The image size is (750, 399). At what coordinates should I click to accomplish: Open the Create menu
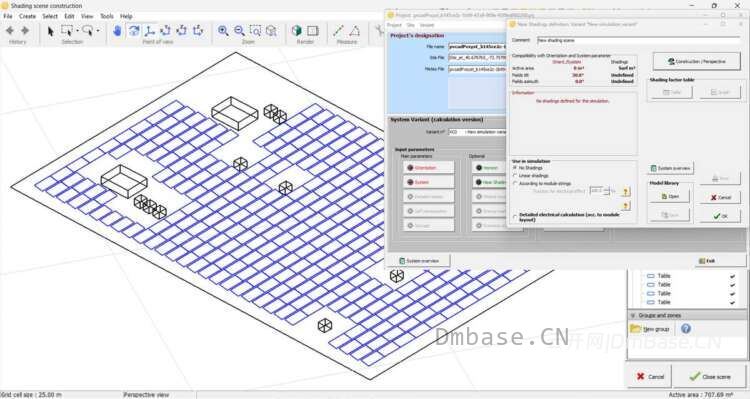click(27, 16)
